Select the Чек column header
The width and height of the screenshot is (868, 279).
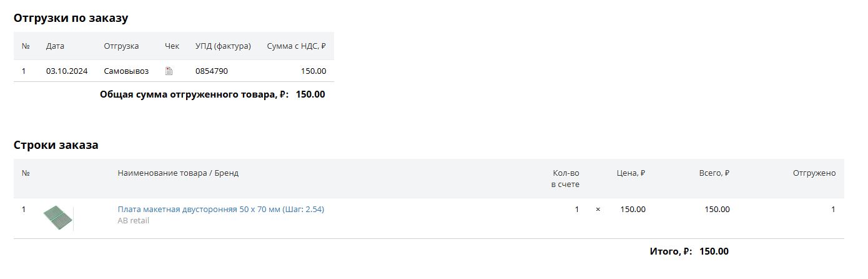click(x=172, y=46)
